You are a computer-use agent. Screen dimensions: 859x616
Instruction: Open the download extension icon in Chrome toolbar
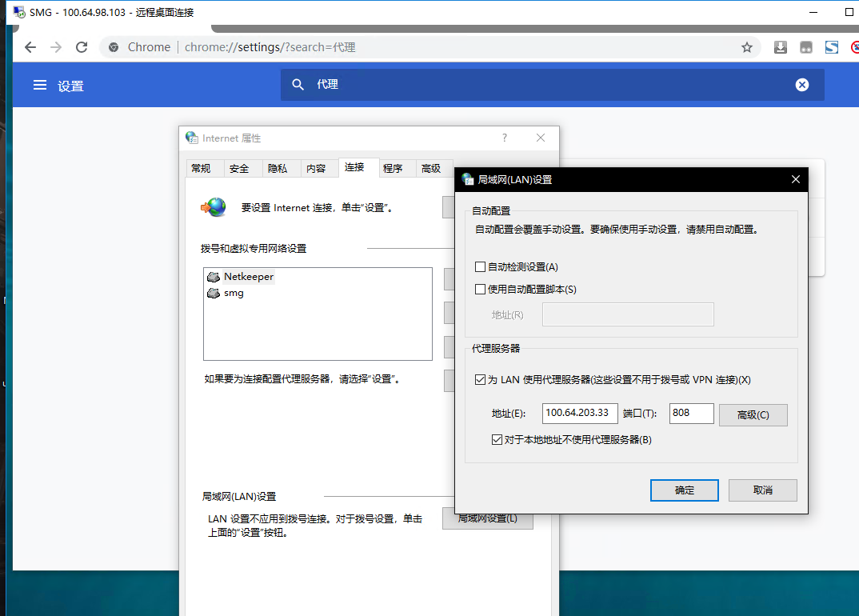(x=780, y=48)
